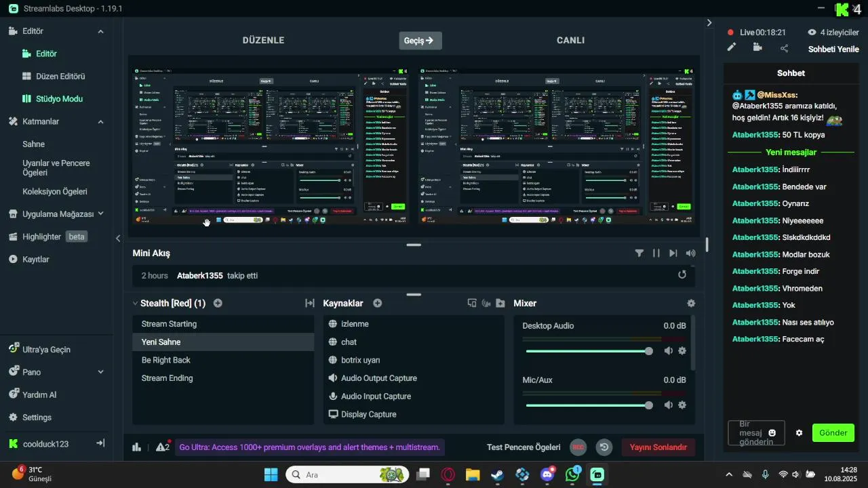Image resolution: width=868 pixels, height=488 pixels.
Task: Open the Mixer settings gear
Action: (x=691, y=304)
